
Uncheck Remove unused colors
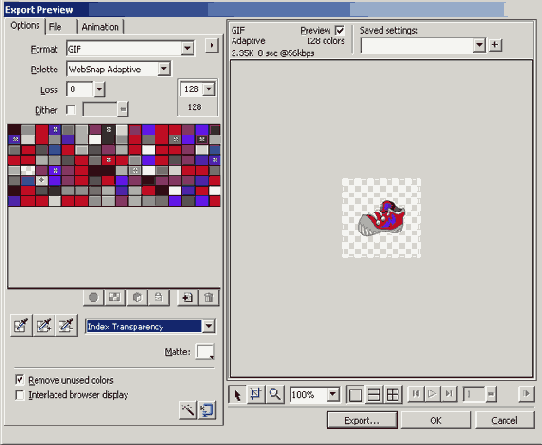[20, 380]
